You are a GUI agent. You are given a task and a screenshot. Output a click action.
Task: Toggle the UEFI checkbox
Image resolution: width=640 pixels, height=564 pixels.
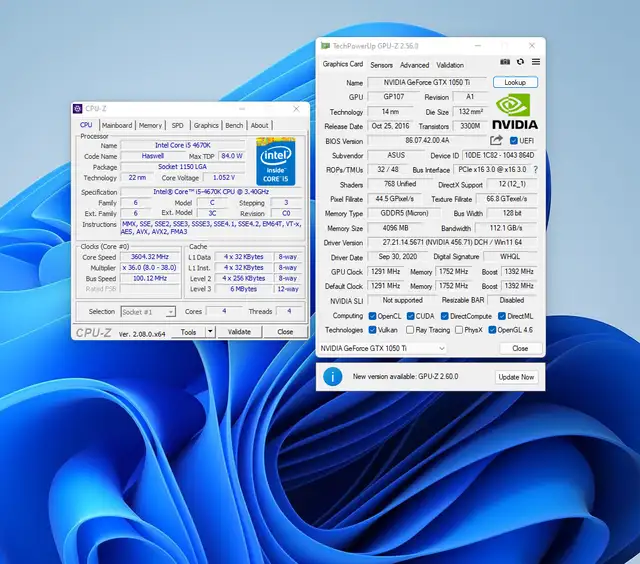(x=513, y=141)
